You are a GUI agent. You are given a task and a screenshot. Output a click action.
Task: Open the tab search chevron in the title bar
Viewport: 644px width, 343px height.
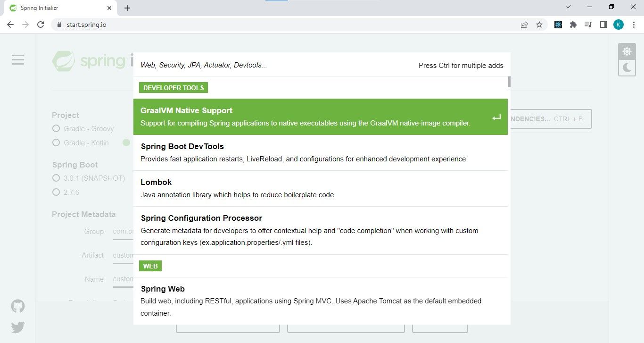pyautogui.click(x=568, y=7)
